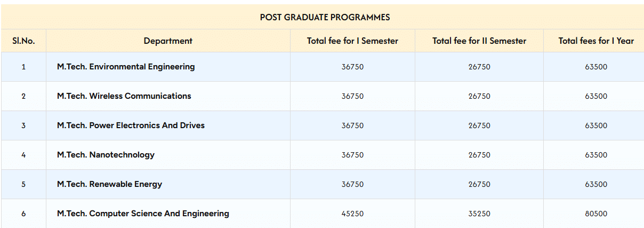
Task: Select the yearly total 80500 cell
Action: coord(596,214)
